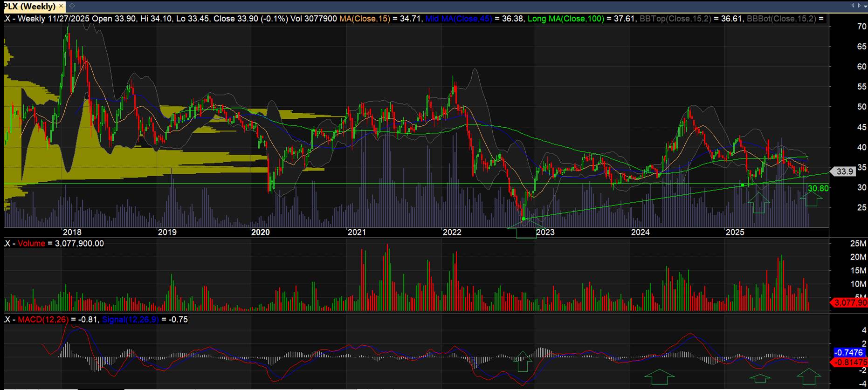Viewport: 868px width, 390px height.
Task: Click the BBBot(Close,15,2) indicator label
Action: [x=781, y=19]
